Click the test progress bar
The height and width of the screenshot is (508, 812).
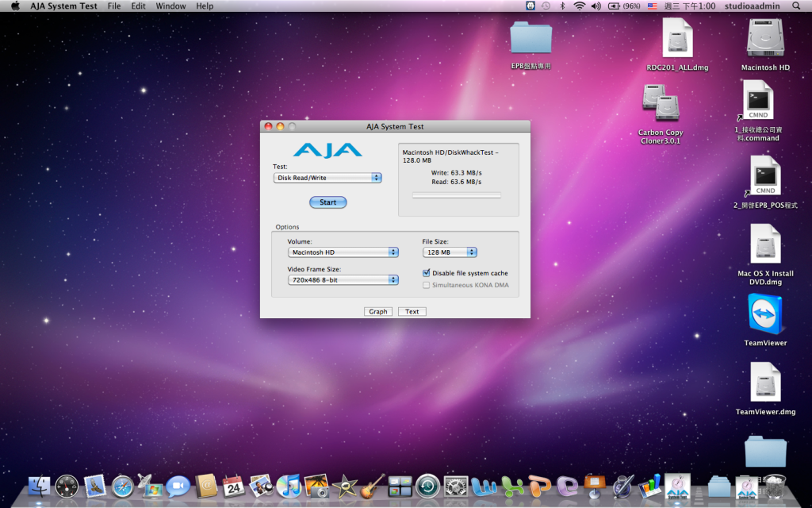pyautogui.click(x=456, y=195)
